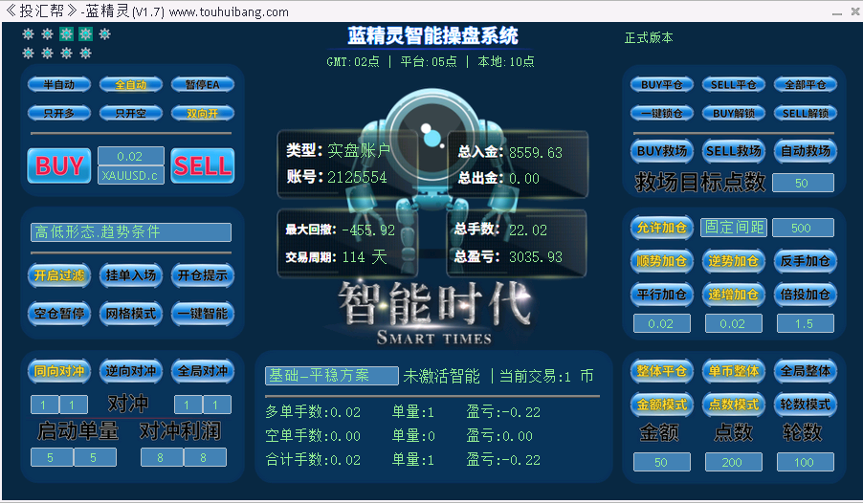
Task: Edit the 救场目标点数 value 50
Action: (x=803, y=183)
